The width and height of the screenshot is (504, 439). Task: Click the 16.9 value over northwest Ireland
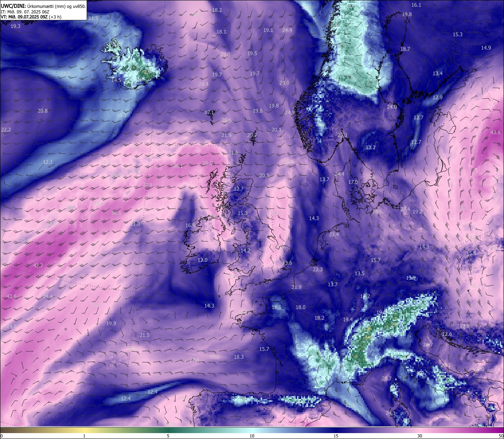tap(190, 226)
